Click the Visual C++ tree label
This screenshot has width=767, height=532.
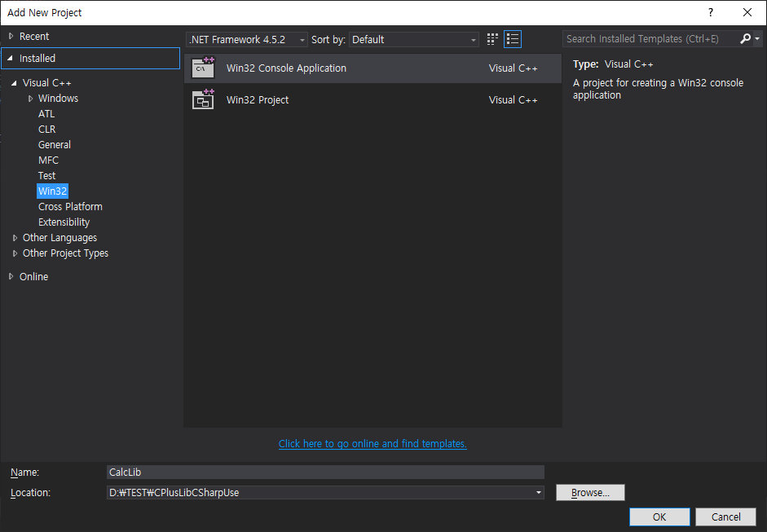click(47, 82)
